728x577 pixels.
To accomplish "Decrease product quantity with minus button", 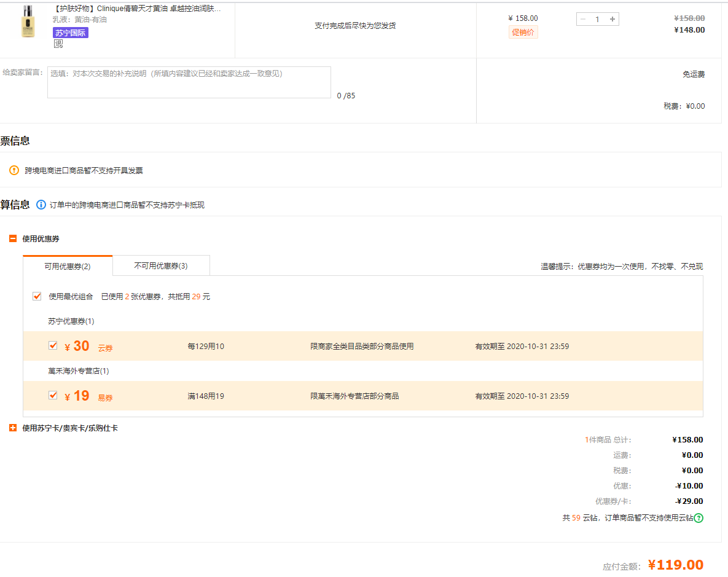I will 583,19.
